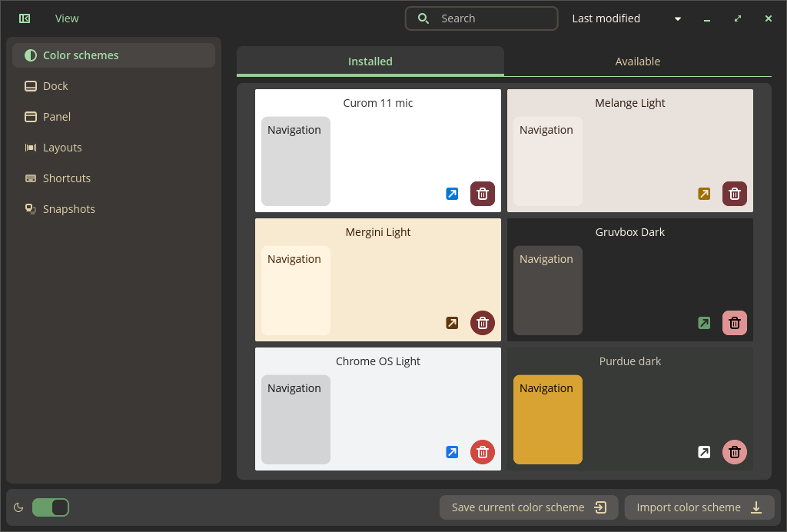Screen dimensions: 787x532
Task: Click the Search input field
Action: tap(492, 18)
